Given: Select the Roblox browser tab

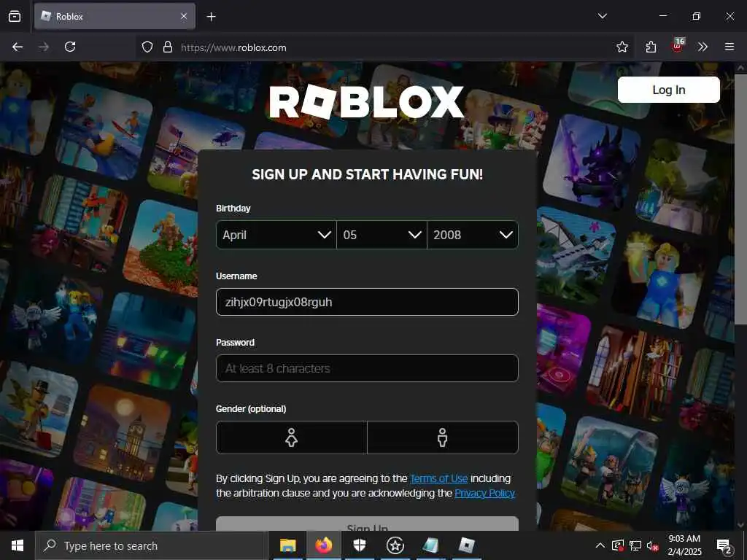Looking at the screenshot, I should 115,16.
